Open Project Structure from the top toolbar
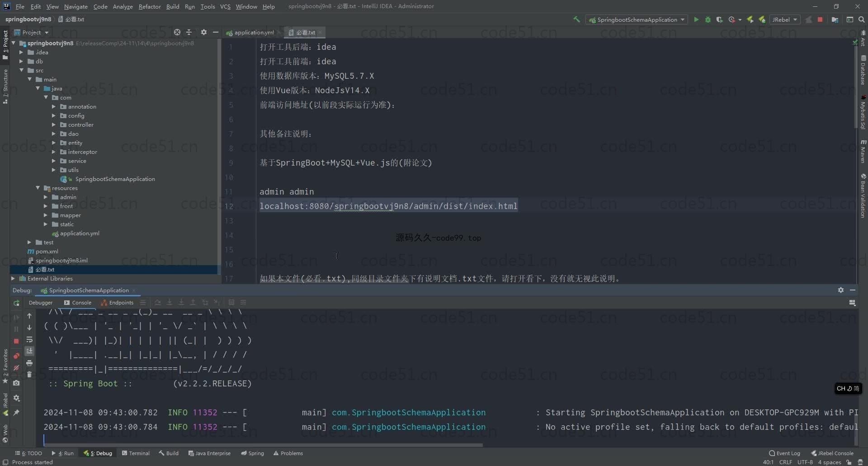Screen dimensions: 868x466 (835, 19)
